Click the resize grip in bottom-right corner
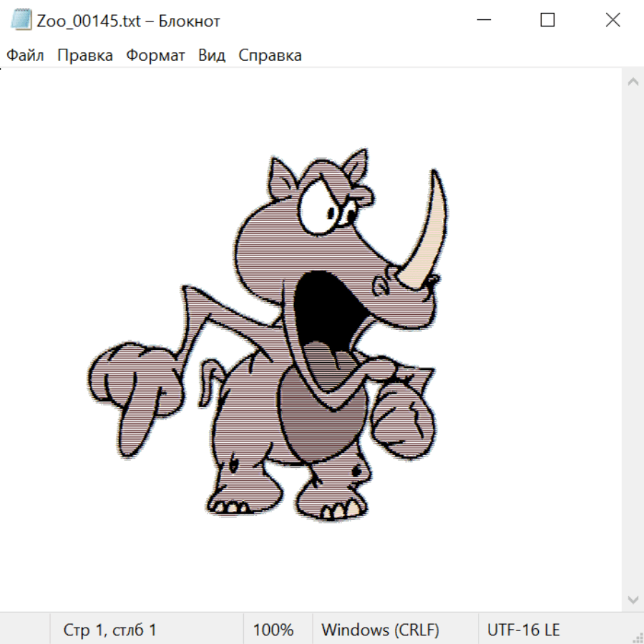The image size is (644, 644). pyautogui.click(x=638, y=638)
